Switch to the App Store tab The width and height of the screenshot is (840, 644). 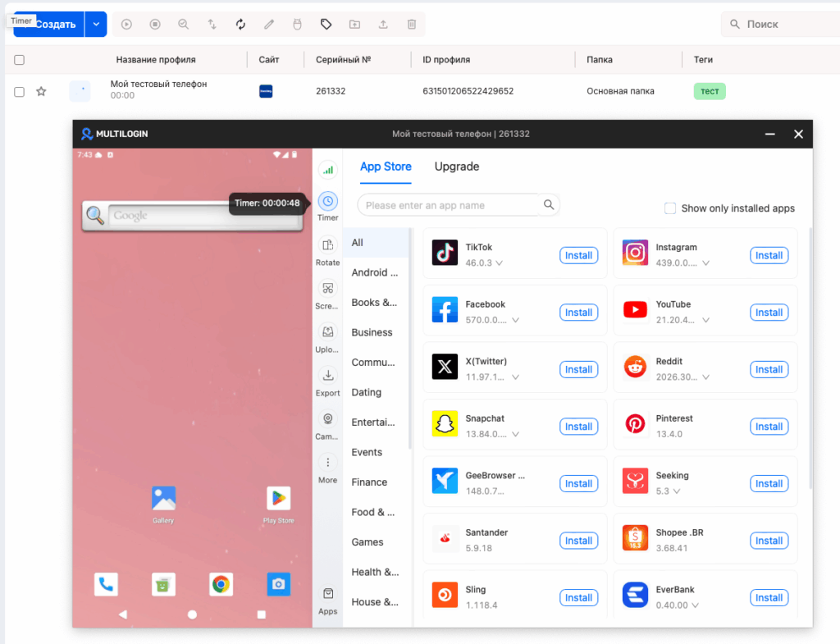point(386,167)
